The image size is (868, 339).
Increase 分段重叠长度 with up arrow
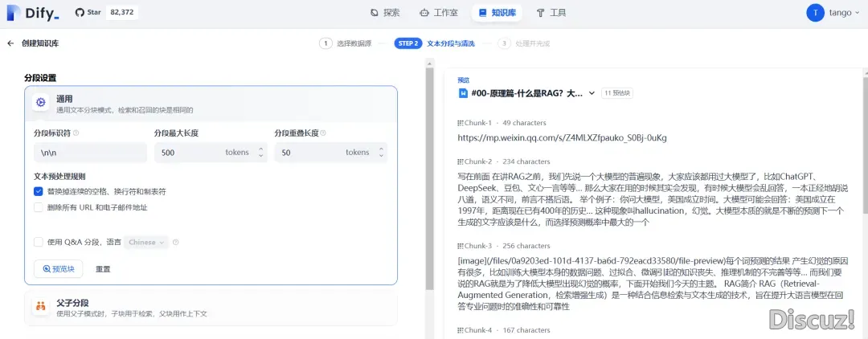click(381, 149)
